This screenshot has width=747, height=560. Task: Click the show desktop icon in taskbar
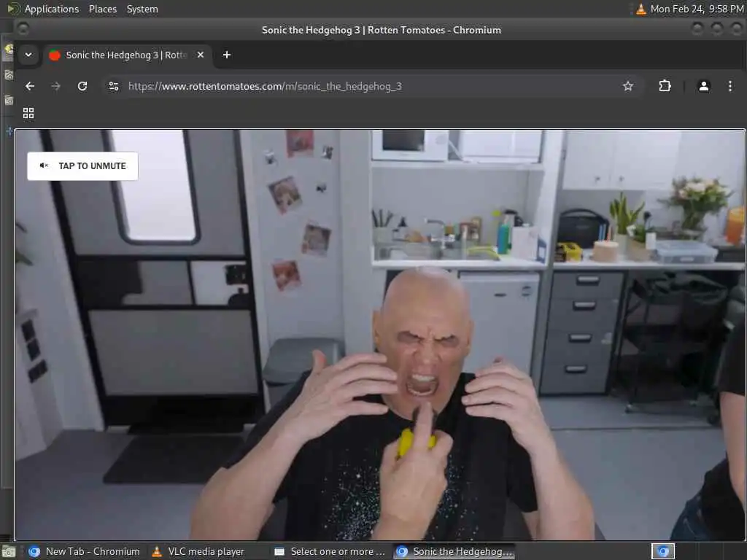click(x=8, y=552)
